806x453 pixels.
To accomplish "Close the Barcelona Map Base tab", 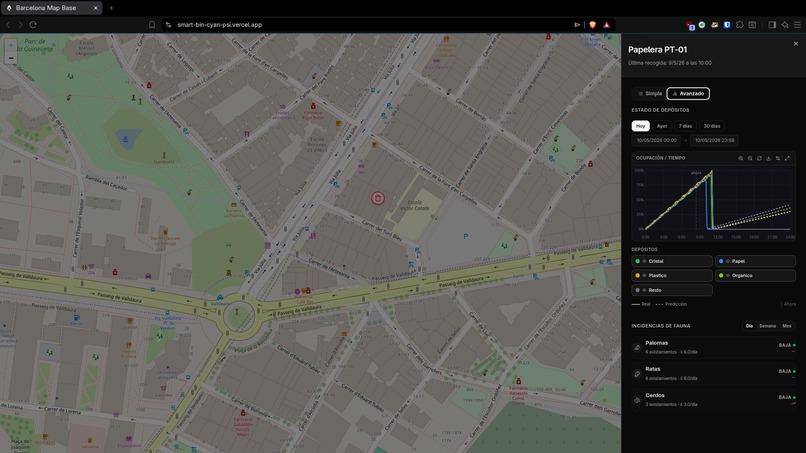I will [x=96, y=8].
